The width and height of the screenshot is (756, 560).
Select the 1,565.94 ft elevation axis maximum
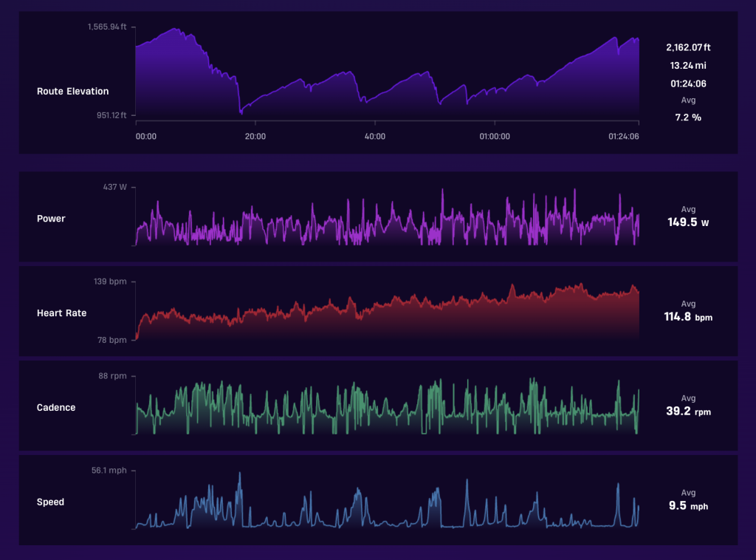tap(107, 27)
